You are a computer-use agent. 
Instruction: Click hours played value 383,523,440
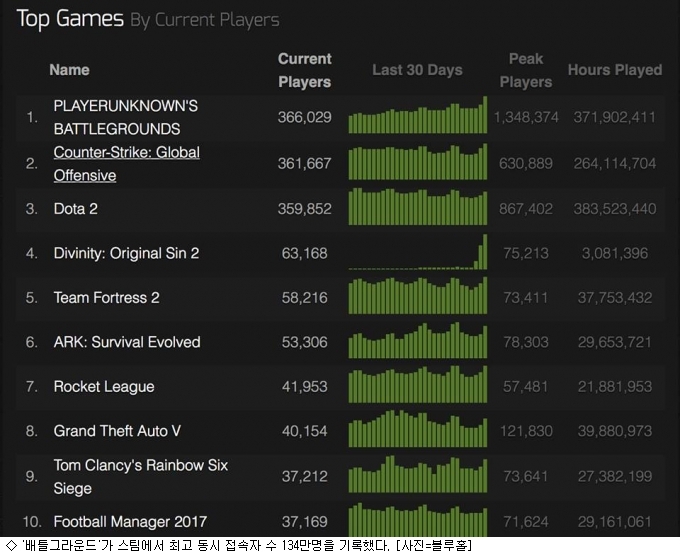(615, 209)
